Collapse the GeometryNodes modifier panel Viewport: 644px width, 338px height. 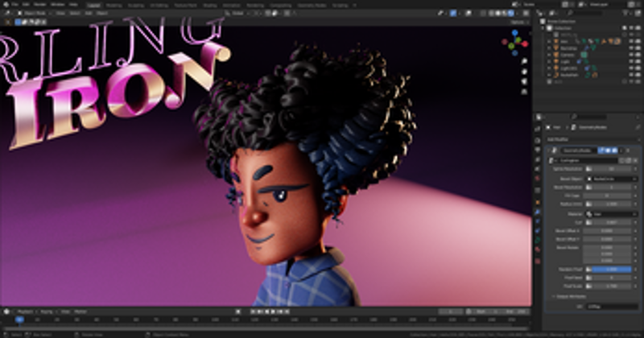click(549, 150)
